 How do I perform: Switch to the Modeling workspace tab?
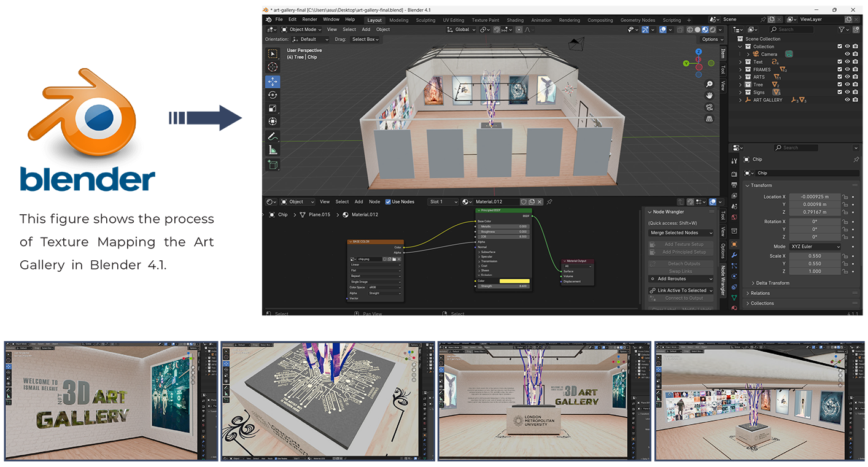point(398,20)
